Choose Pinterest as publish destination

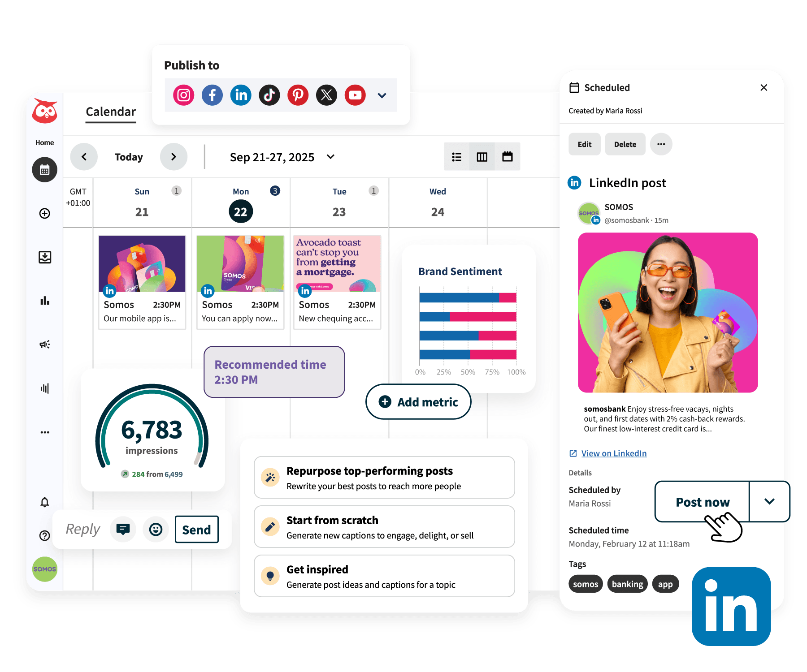(298, 95)
